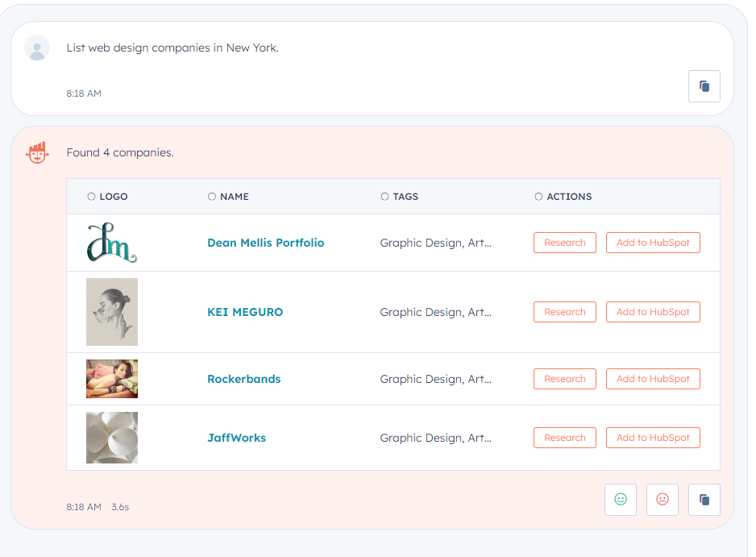Click the user message 8:18 AM timestamp

84,94
